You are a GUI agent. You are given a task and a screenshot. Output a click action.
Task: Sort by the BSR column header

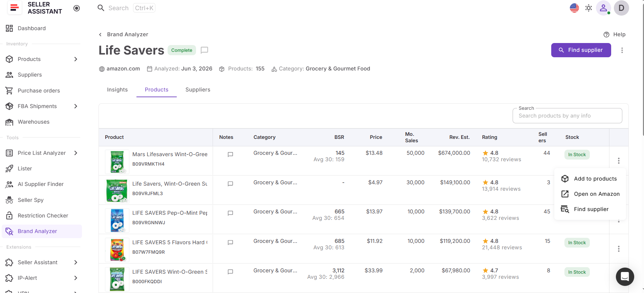[339, 137]
